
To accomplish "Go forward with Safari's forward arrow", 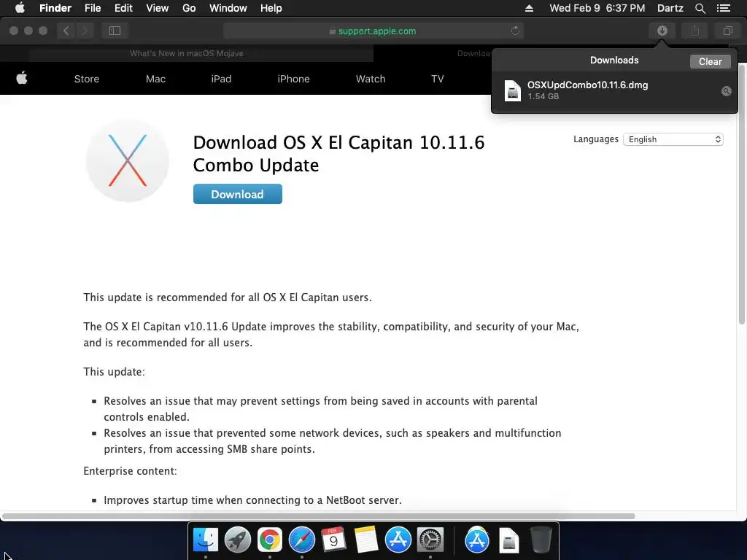I will (x=85, y=31).
